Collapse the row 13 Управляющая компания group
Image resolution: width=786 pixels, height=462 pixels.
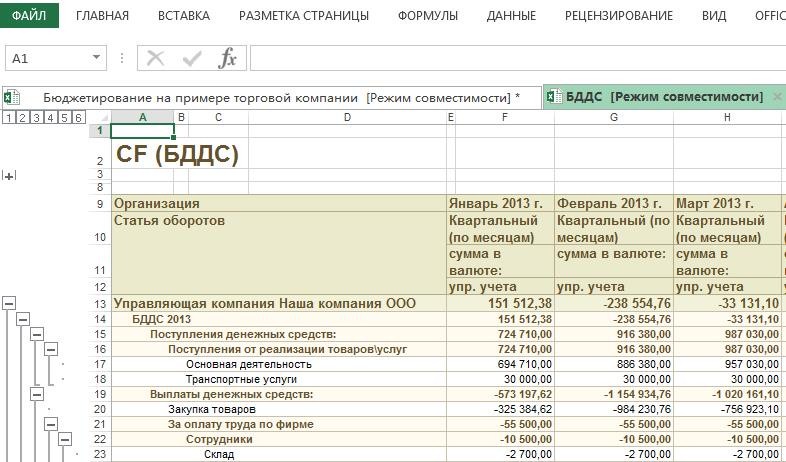(9, 303)
